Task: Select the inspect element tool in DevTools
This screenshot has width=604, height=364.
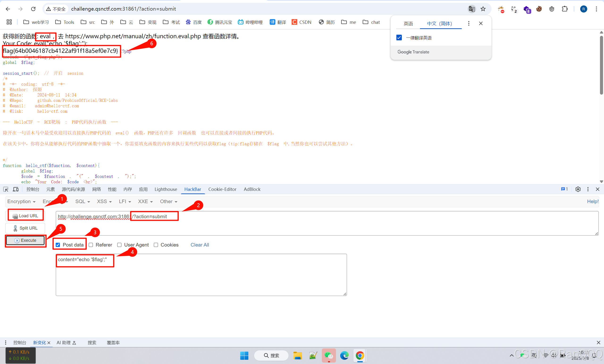Action: click(5, 189)
